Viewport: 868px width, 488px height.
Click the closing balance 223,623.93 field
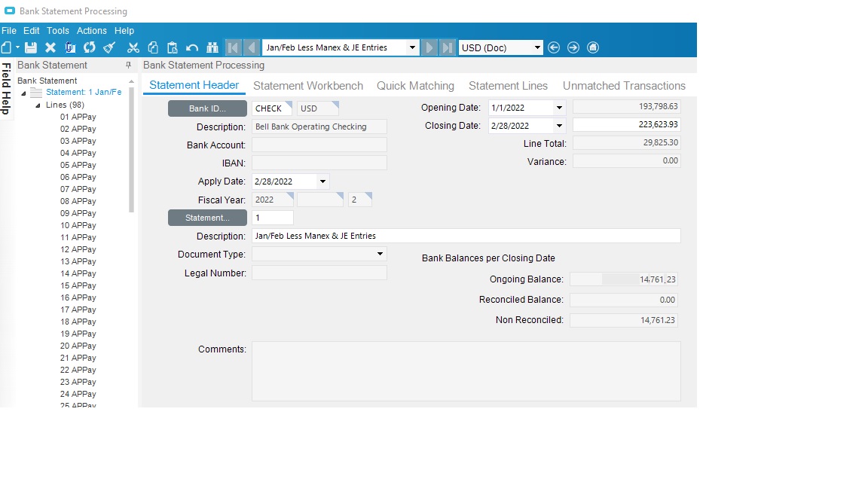(627, 124)
